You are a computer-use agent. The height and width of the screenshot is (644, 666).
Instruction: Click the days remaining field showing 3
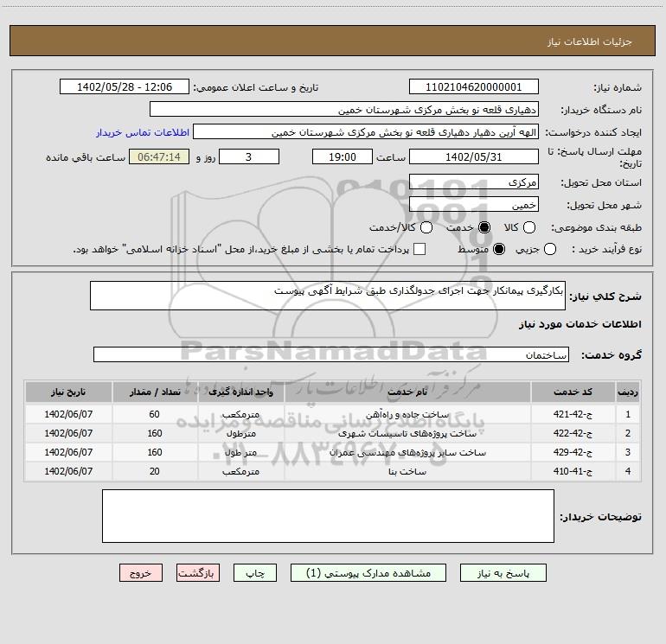(249, 156)
